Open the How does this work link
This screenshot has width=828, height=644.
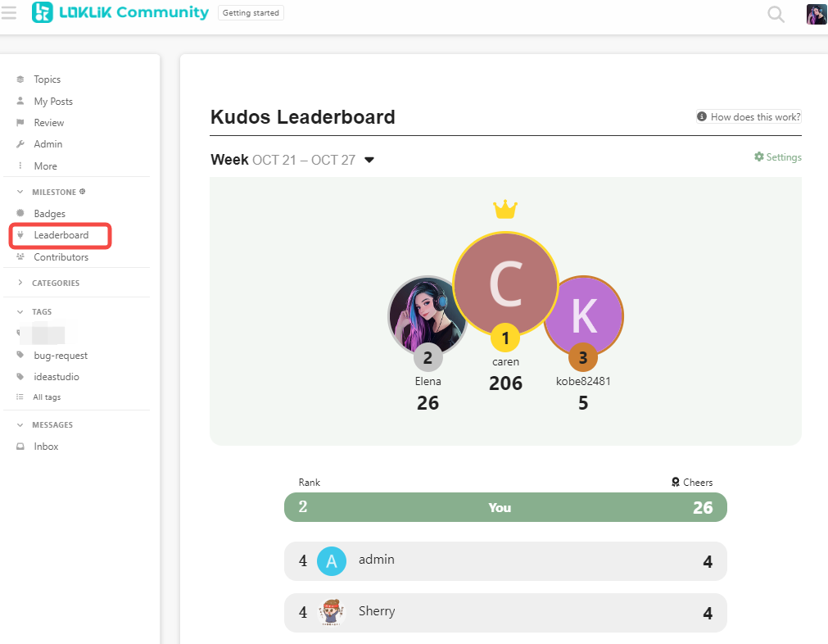[x=749, y=116]
